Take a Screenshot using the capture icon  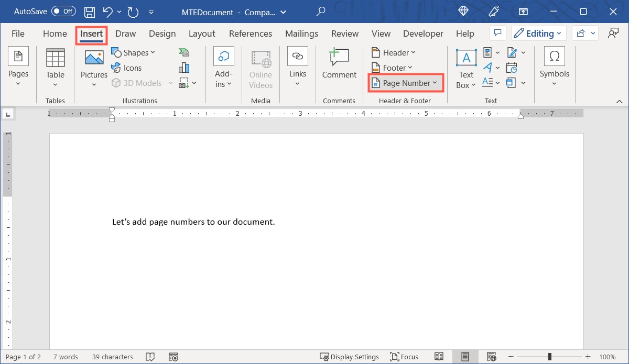[184, 82]
